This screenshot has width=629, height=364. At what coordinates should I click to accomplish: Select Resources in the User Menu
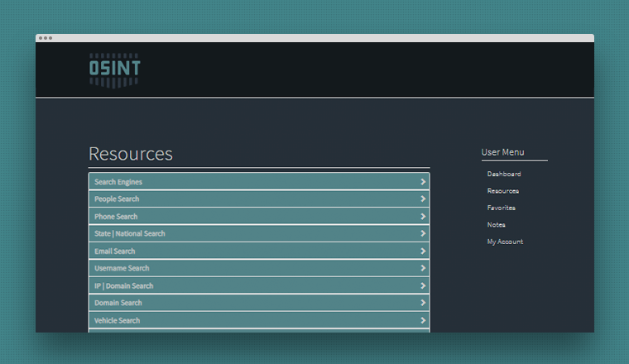(503, 191)
